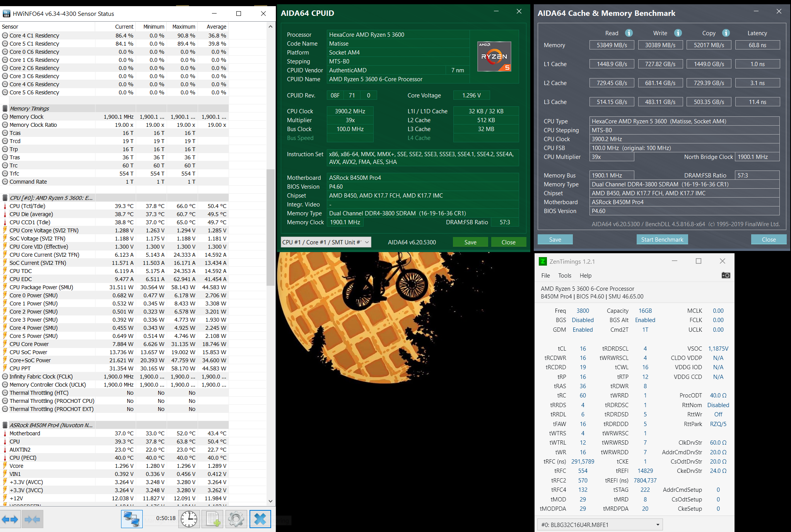Open network connections remote monitor icon
The width and height of the screenshot is (791, 532).
coord(132,519)
